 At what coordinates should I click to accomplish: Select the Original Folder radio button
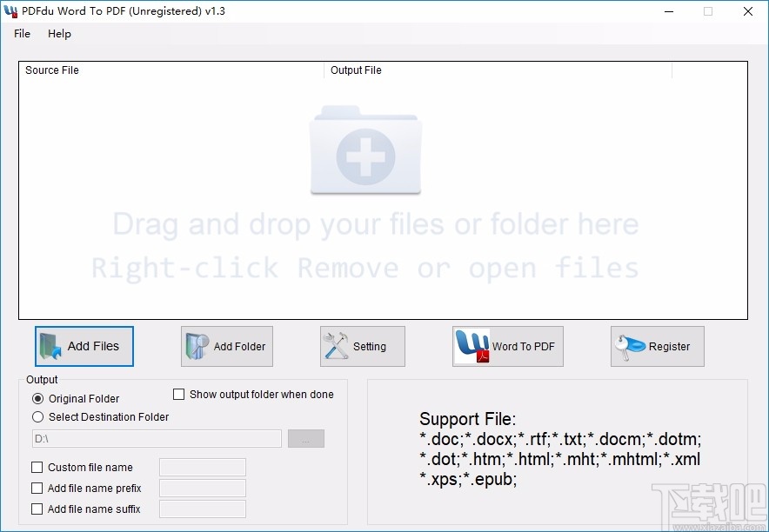point(37,398)
